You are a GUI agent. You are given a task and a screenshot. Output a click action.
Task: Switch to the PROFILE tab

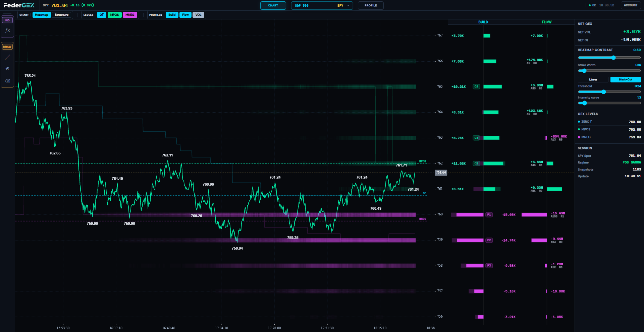[371, 5]
